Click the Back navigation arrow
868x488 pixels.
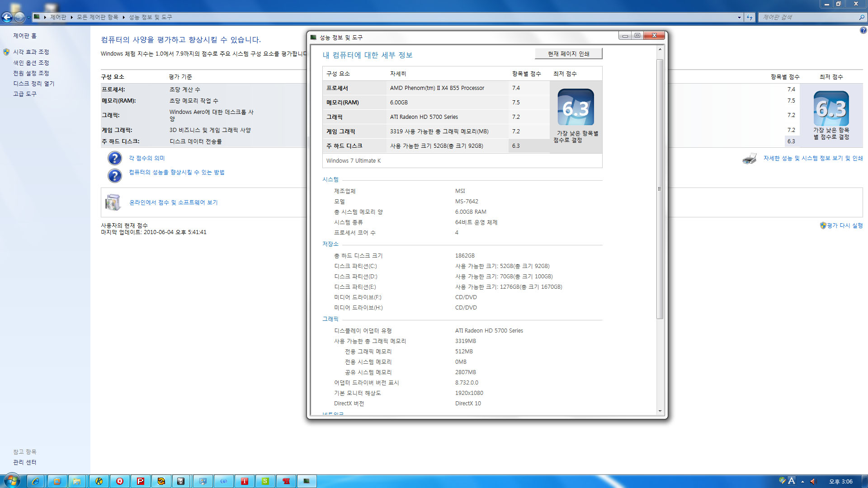click(7, 17)
